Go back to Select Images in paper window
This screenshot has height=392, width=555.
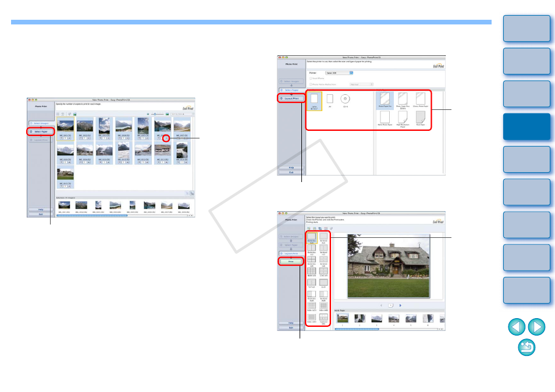[x=291, y=81]
